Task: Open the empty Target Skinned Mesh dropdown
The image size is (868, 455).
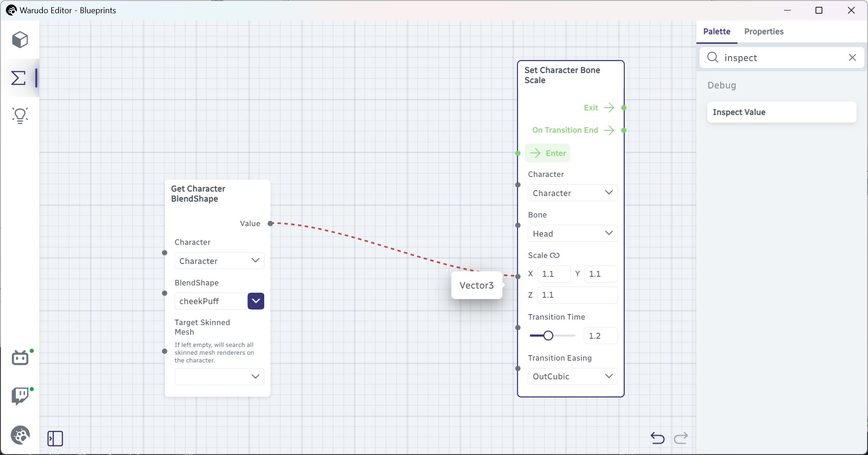Action: tap(220, 377)
